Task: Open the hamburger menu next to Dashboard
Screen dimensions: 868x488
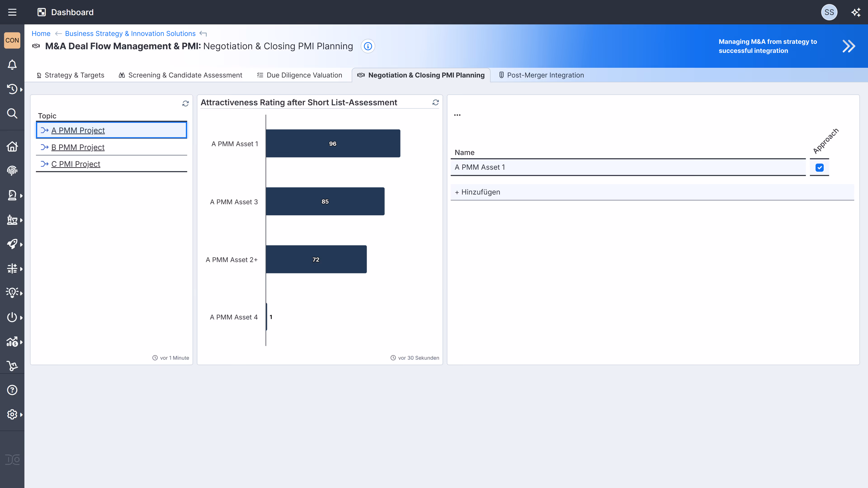Action: [12, 12]
